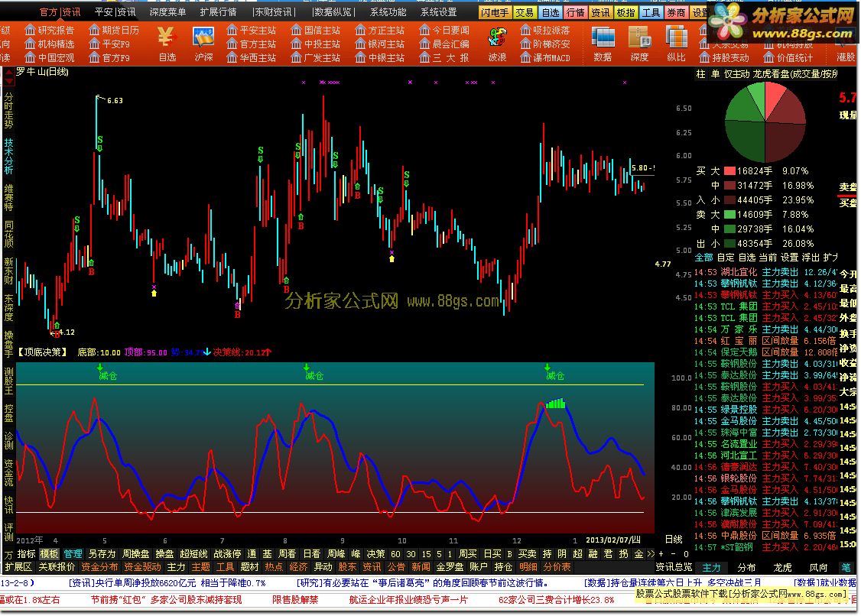Open the 沪深 market icon

pos(203,43)
